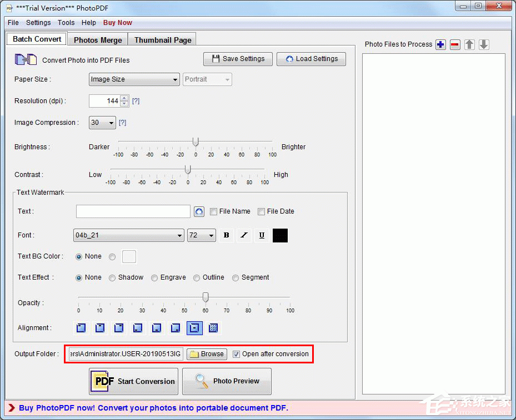Click the Resolution dpi value field
This screenshot has width=516, height=420.
point(104,101)
